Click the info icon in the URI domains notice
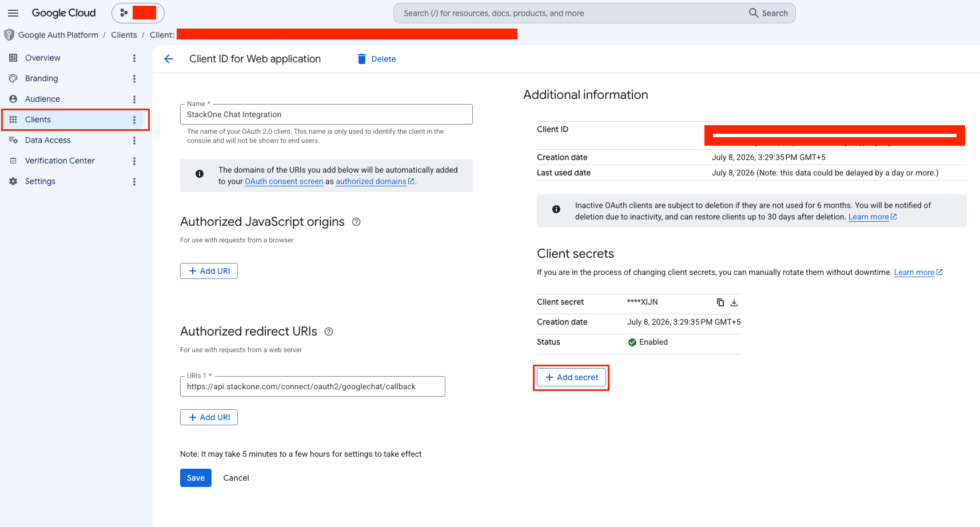980x527 pixels. point(200,174)
